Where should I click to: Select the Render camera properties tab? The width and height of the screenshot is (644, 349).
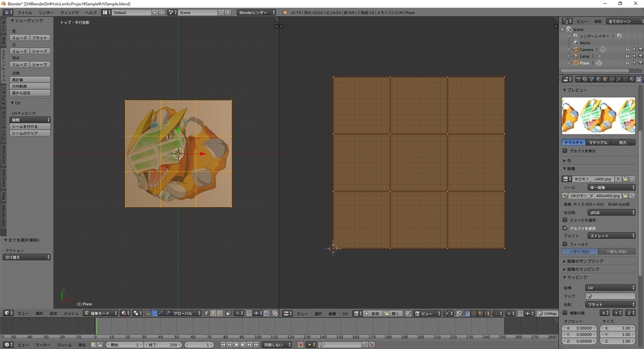(579, 79)
